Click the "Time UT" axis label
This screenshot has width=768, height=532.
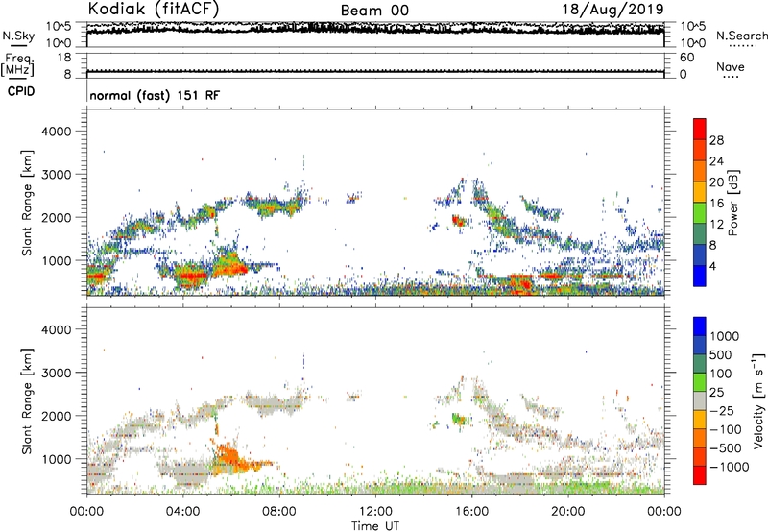(x=375, y=526)
